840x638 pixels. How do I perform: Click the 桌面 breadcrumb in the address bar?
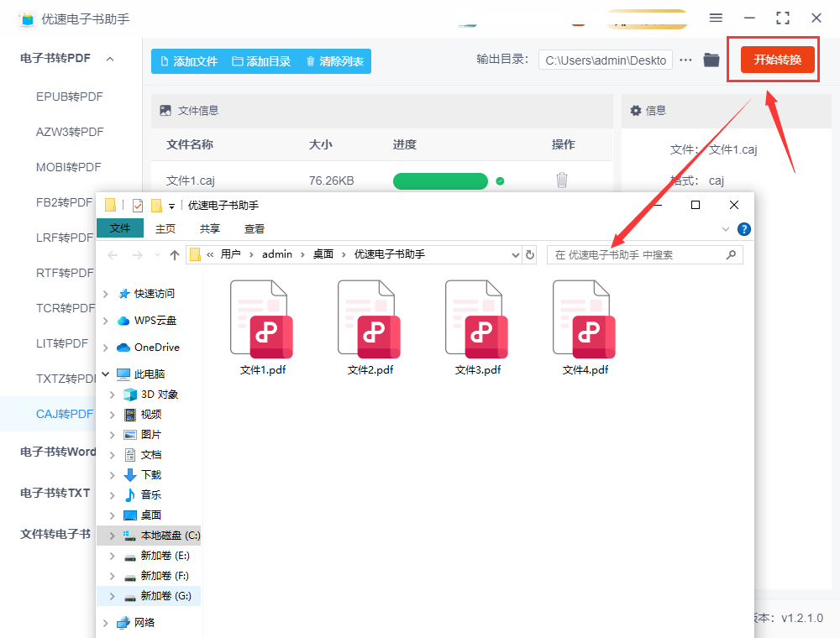pyautogui.click(x=323, y=254)
